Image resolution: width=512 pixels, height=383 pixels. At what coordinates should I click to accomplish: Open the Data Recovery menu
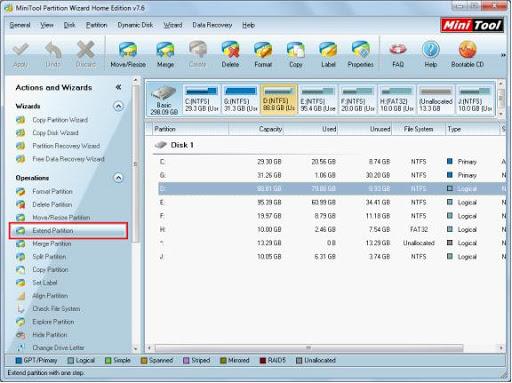212,25
